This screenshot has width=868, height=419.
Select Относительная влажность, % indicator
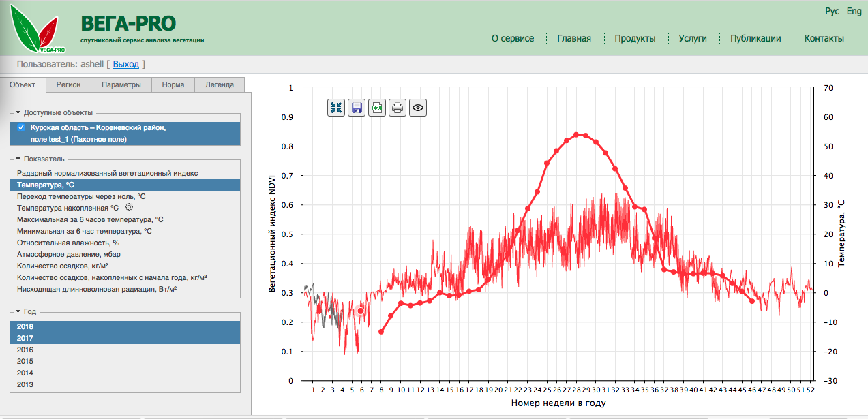coord(68,243)
